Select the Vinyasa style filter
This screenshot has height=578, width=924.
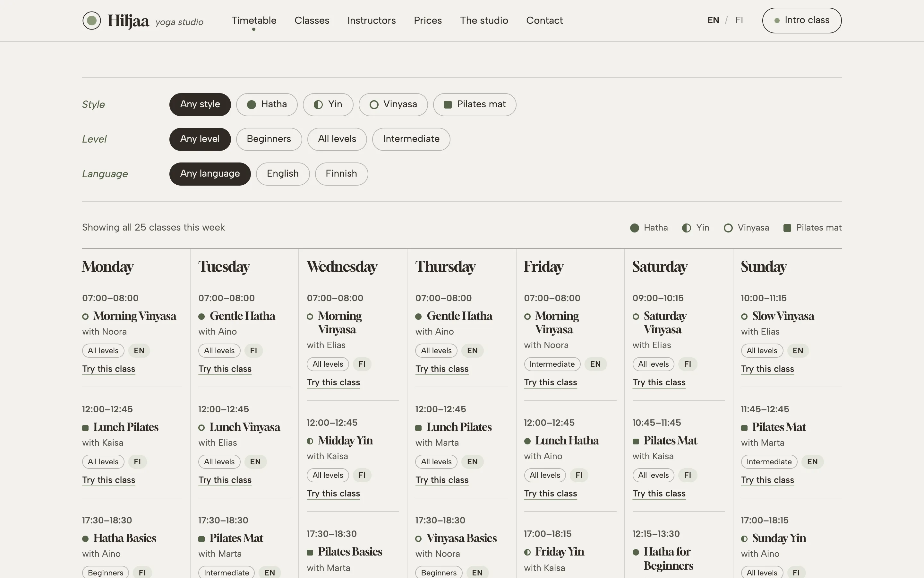(x=393, y=105)
